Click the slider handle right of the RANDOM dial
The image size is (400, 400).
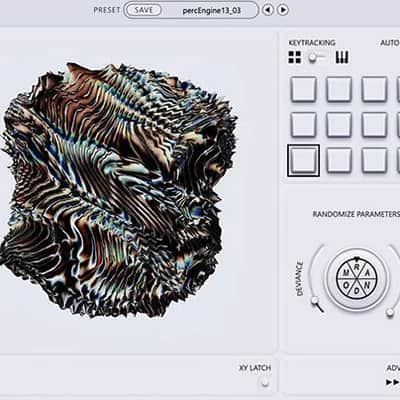[x=390, y=312]
